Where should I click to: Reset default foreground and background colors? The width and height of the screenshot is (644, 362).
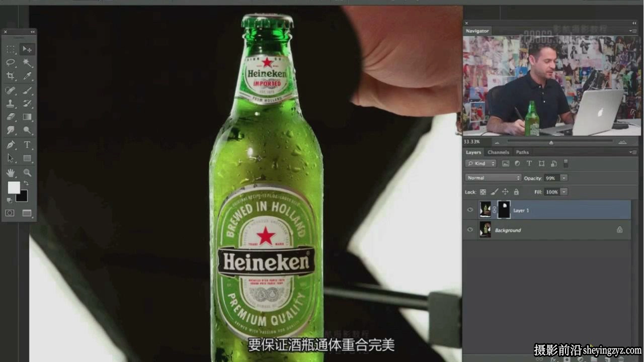pyautogui.click(x=9, y=200)
